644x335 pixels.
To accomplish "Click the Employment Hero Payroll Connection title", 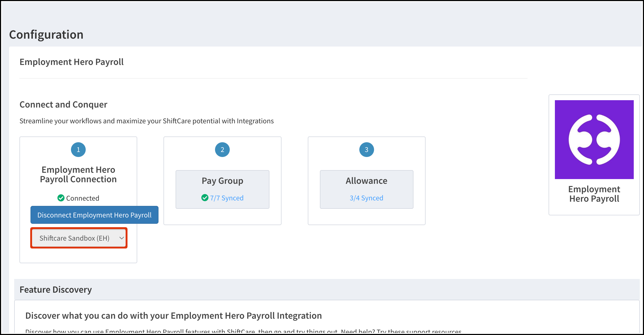I will click(x=78, y=174).
